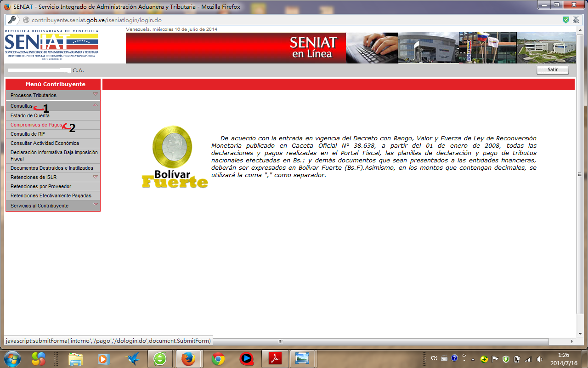Viewport: 588px width, 368px height.
Task: Expand the Servicios al Contribuyente arrow
Action: [x=95, y=204]
